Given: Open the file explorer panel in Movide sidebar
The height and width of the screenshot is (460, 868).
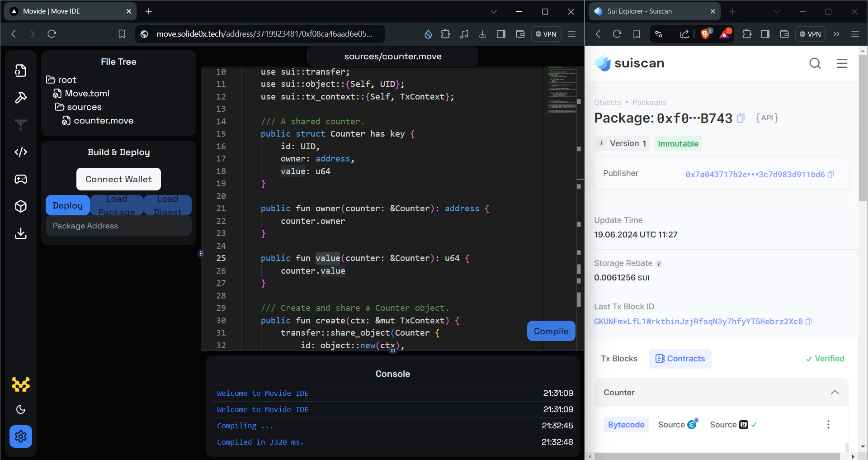Looking at the screenshot, I should click(21, 71).
